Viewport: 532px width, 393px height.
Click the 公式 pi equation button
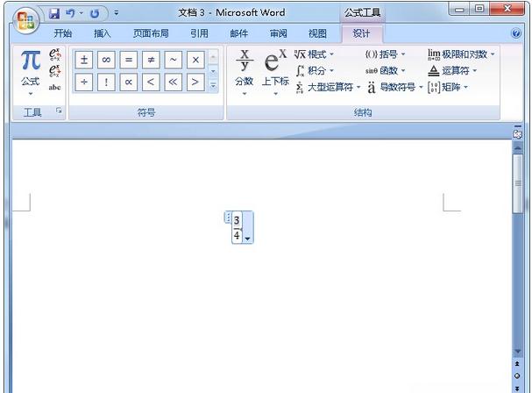coord(31,72)
